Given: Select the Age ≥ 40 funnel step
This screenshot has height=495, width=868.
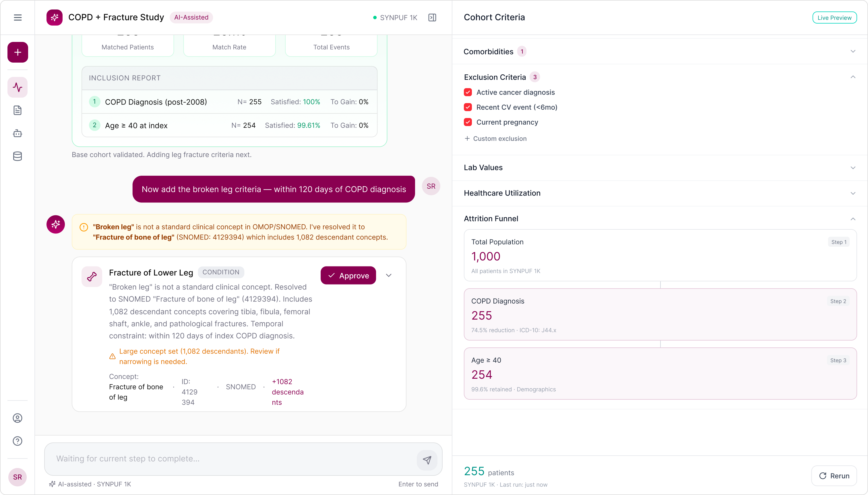Looking at the screenshot, I should pyautogui.click(x=660, y=373).
